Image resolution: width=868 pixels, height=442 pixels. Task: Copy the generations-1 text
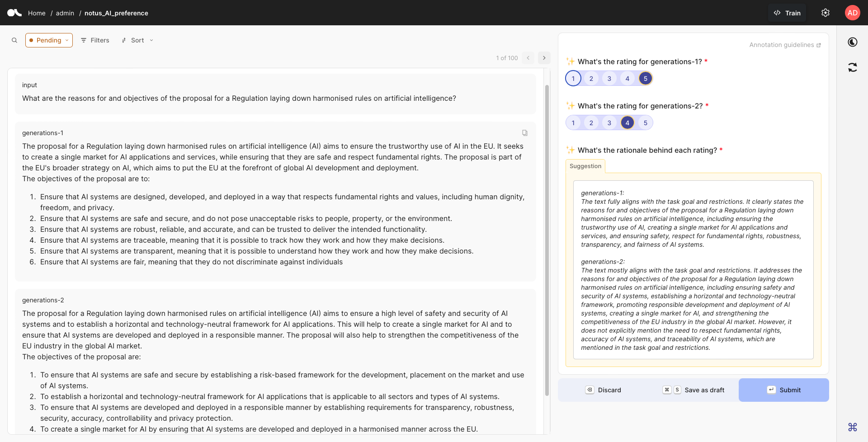[524, 132]
